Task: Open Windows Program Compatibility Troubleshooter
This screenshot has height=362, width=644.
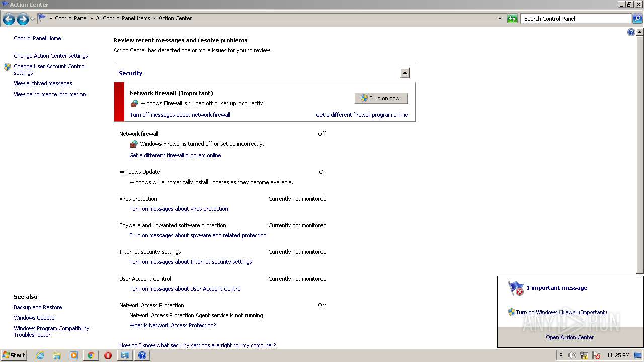Action: 51,331
